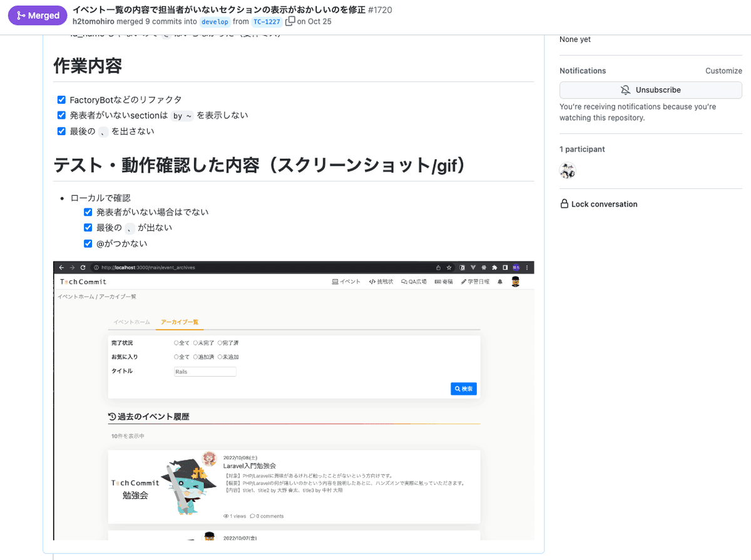Screen dimensions: 751x560
Task: Open the participant avatar in sidebar
Action: 568,170
